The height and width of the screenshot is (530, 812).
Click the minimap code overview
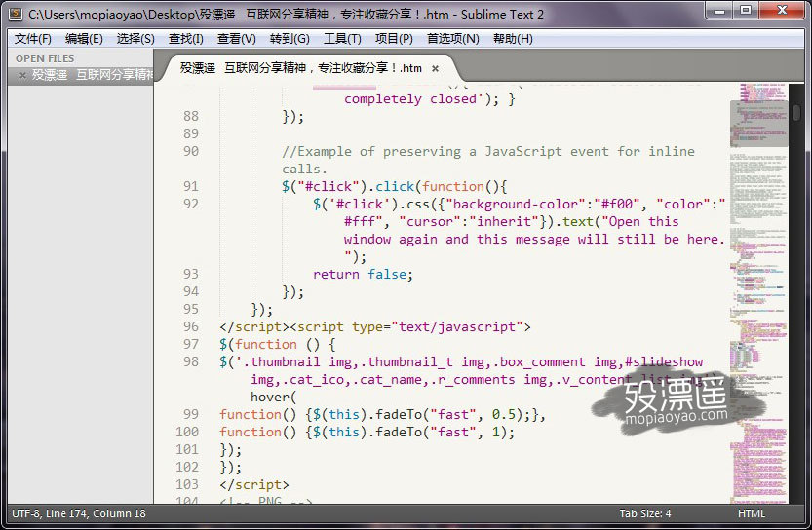(758, 293)
